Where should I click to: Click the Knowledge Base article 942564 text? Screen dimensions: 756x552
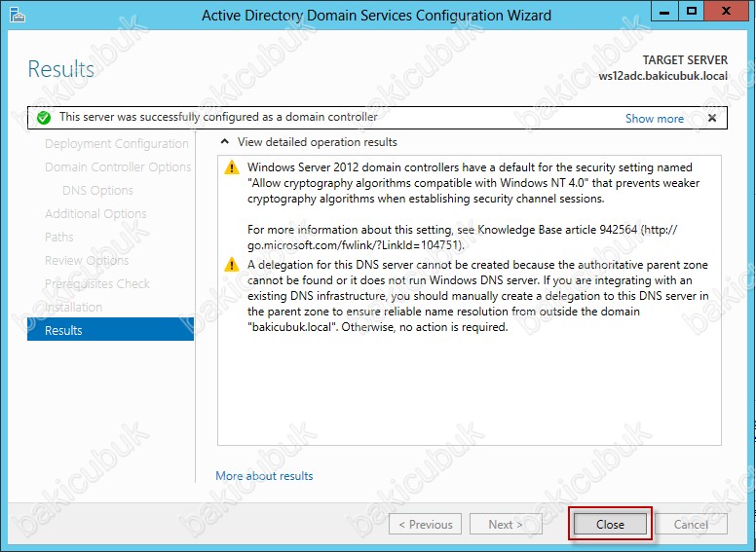(557, 230)
